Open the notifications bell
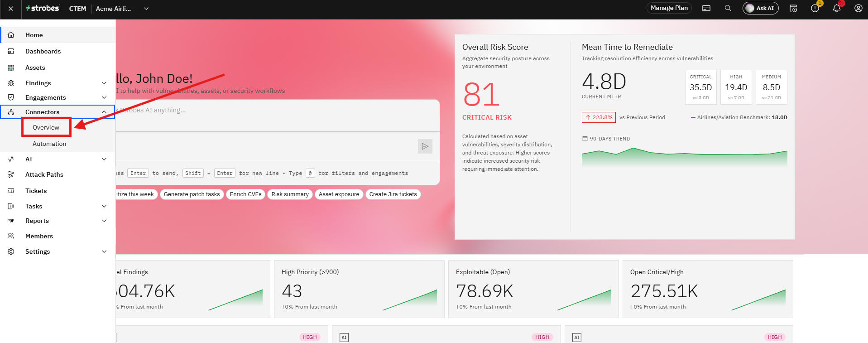Image resolution: width=868 pixels, height=343 pixels. pos(837,8)
